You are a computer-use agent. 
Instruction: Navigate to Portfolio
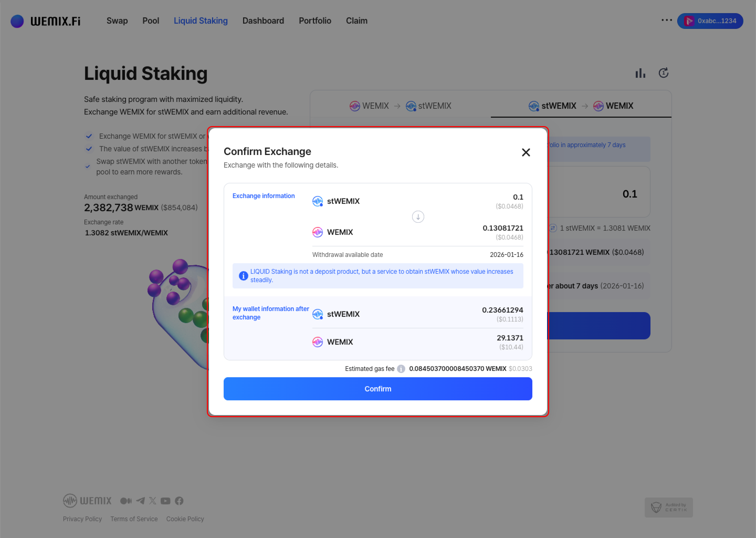[x=315, y=21]
